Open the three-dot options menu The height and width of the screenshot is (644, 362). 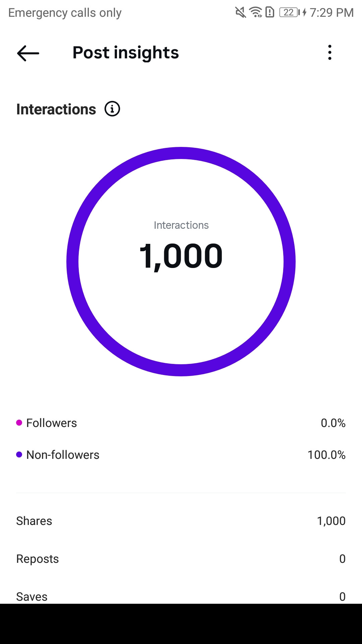[330, 53]
